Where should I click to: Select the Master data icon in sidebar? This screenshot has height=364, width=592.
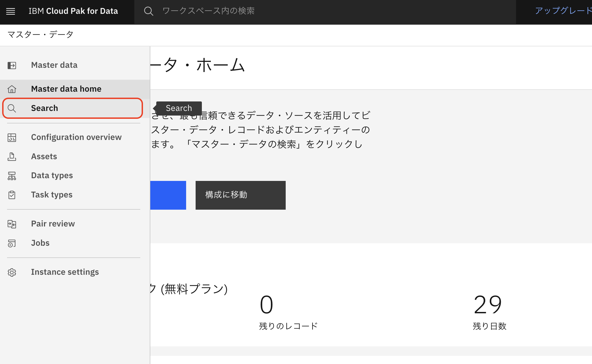tap(12, 65)
